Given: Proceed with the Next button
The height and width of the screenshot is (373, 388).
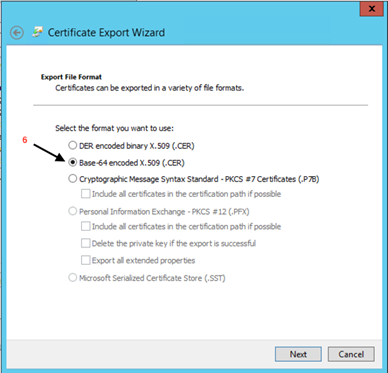Looking at the screenshot, I should click(x=298, y=354).
